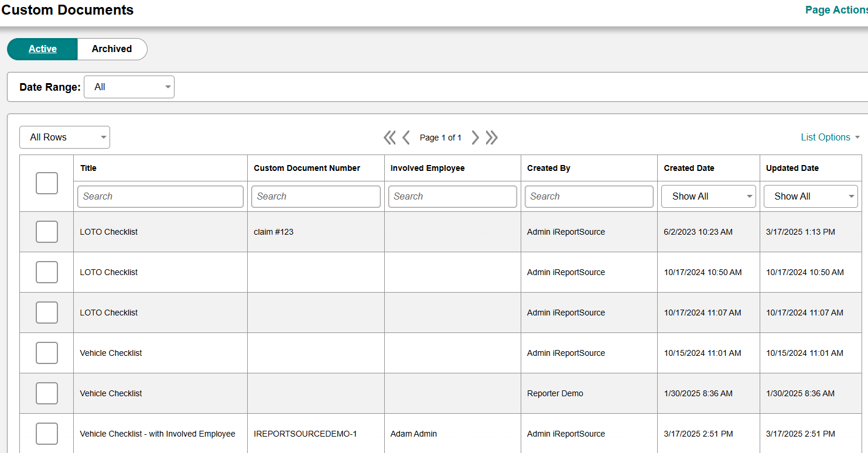Sort by Created By header
The image size is (868, 453).
tap(549, 168)
